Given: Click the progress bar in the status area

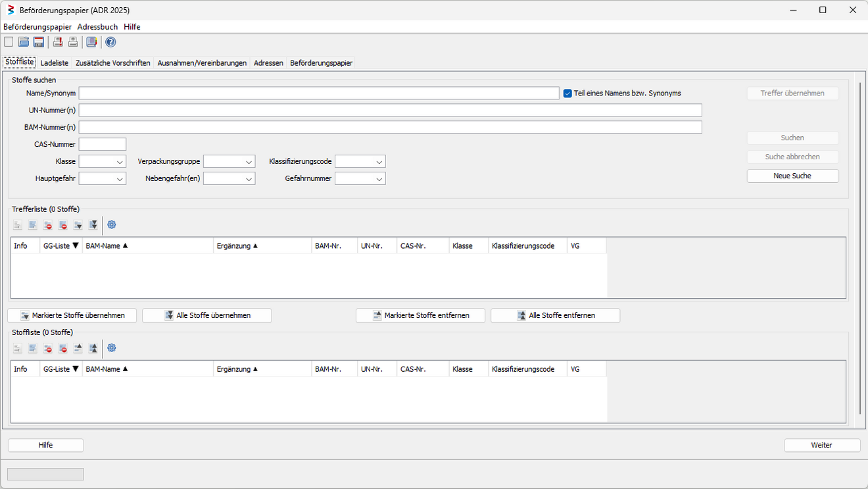Looking at the screenshot, I should (45, 475).
